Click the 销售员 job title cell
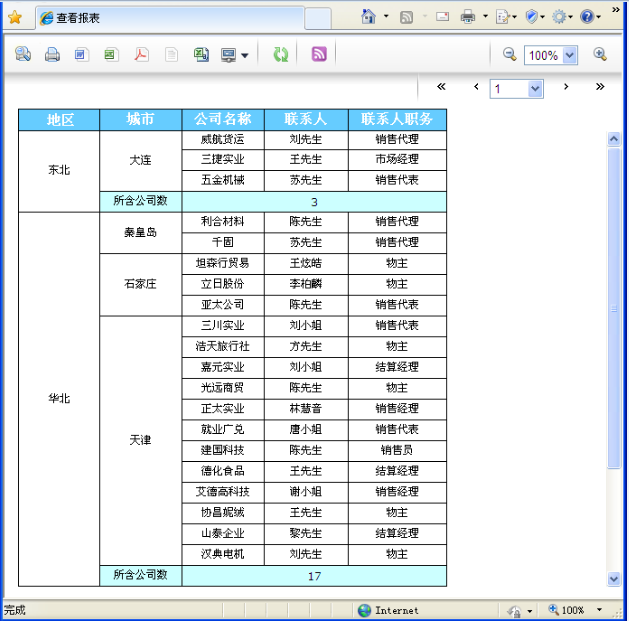 (397, 450)
